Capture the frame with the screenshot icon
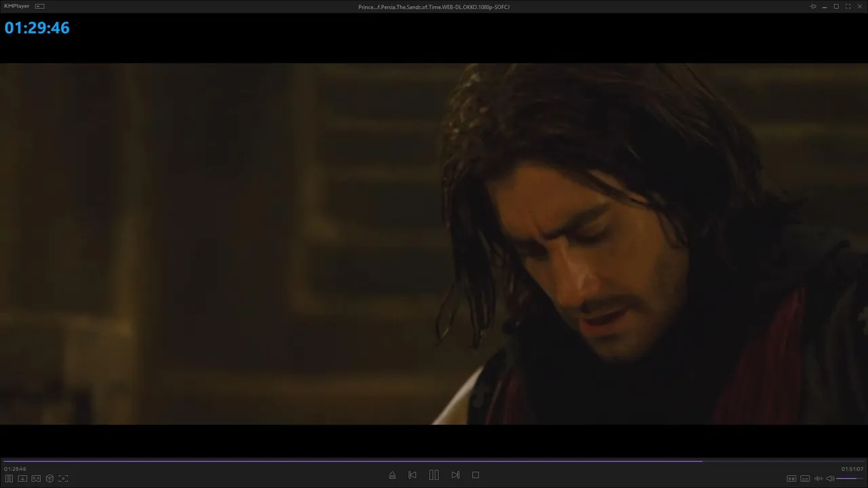Viewport: 868px width, 488px height. (63, 479)
